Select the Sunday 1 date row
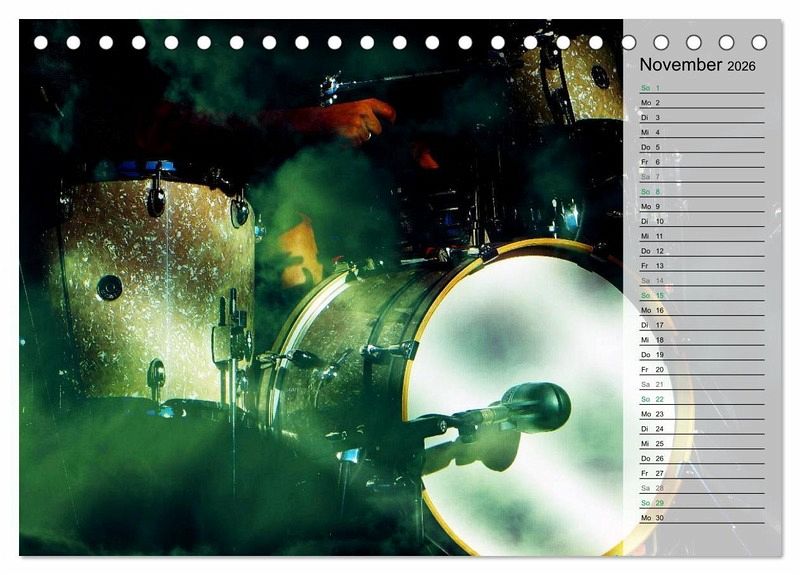The width and height of the screenshot is (800, 575). pyautogui.click(x=700, y=88)
